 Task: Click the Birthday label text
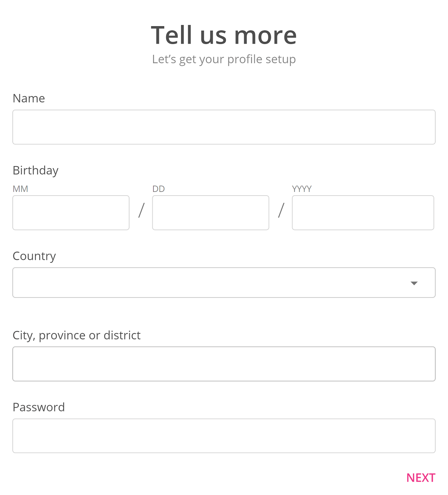point(35,171)
